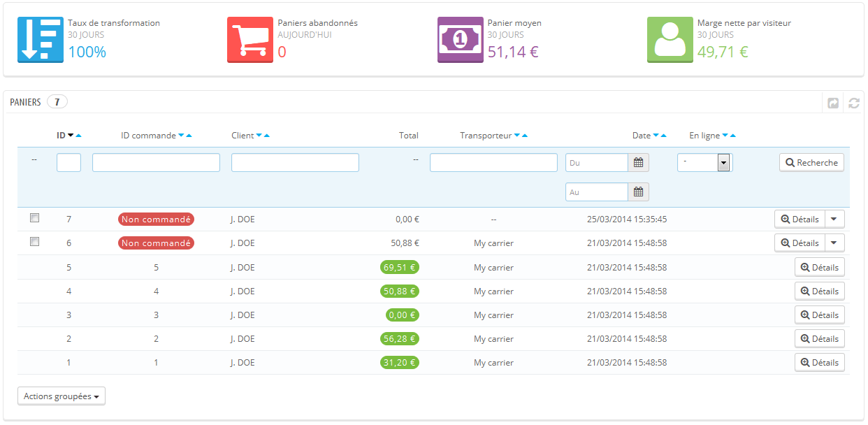Click the export icon in Paniers header

pos(833,103)
